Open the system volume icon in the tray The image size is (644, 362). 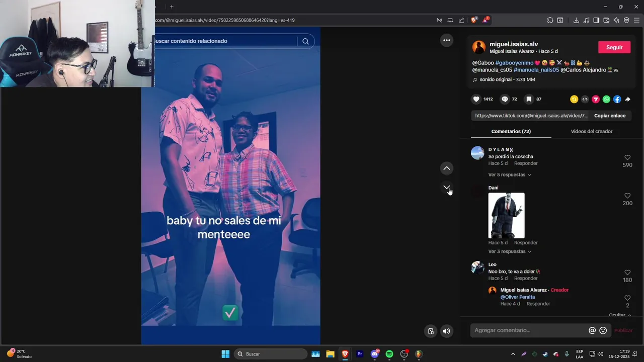click(x=600, y=354)
